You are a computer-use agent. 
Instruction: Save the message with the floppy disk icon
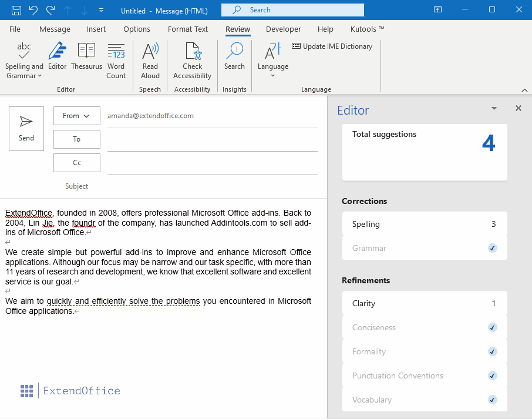tap(16, 10)
